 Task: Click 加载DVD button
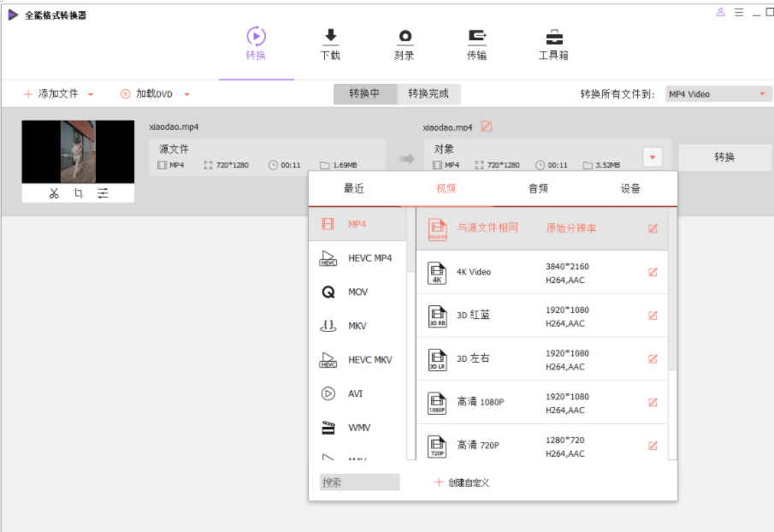pyautogui.click(x=147, y=94)
